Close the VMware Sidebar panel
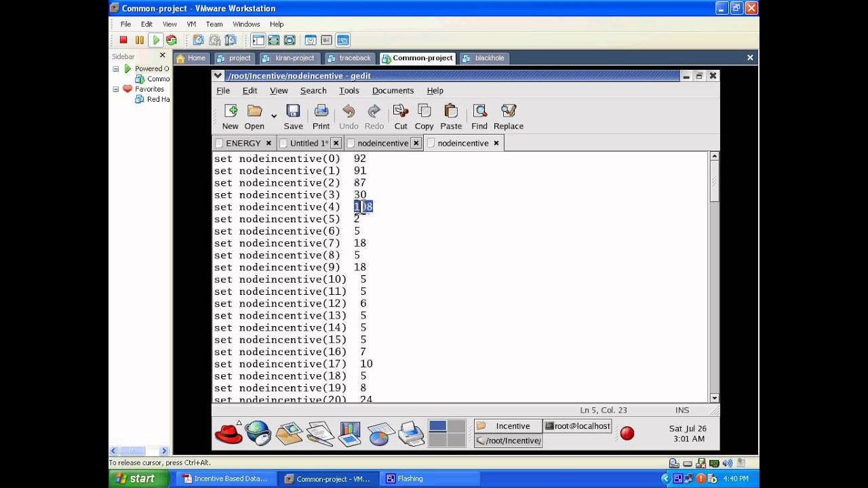The image size is (868, 488). point(162,56)
